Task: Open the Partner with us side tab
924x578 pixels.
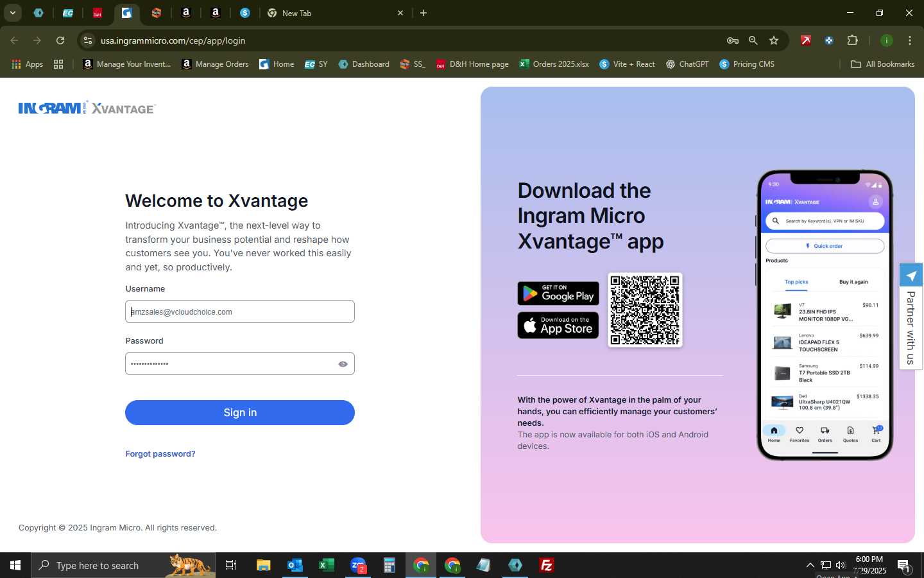Action: [911, 316]
